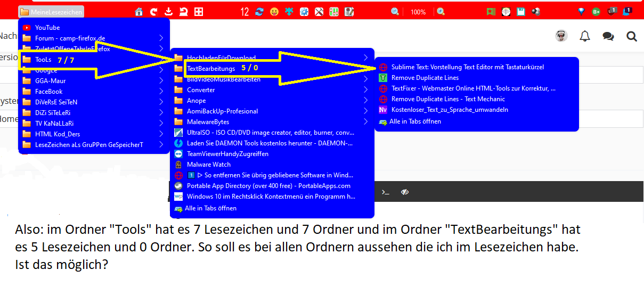Screen dimensions: 644x286
Task: Open the YouTube bookmark
Action: tap(94, 28)
